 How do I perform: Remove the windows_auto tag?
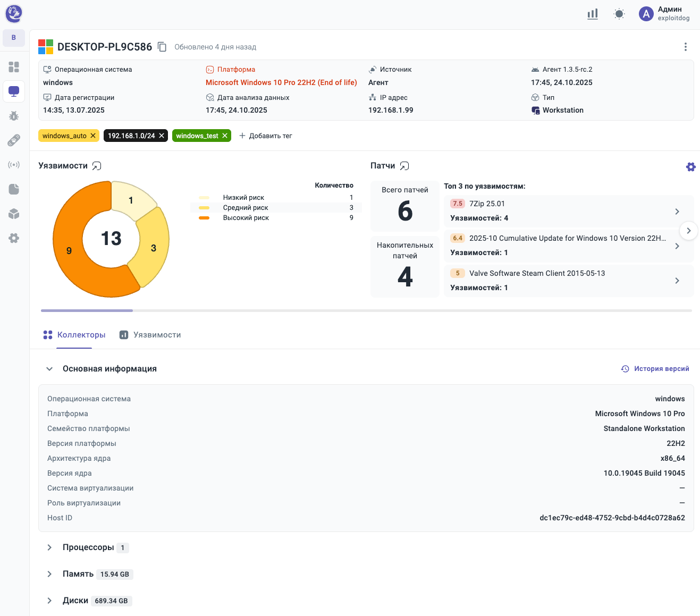point(93,136)
